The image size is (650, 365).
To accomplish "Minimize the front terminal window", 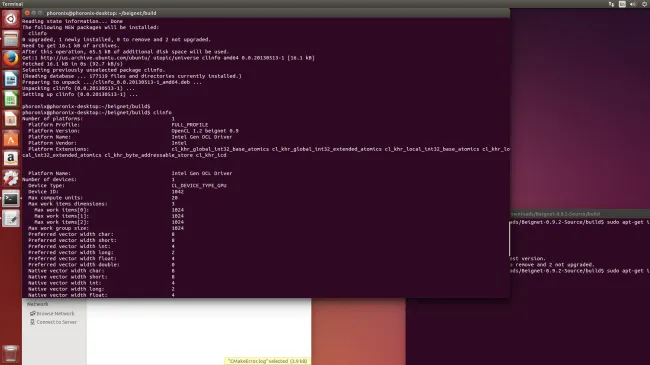I will click(34, 13).
